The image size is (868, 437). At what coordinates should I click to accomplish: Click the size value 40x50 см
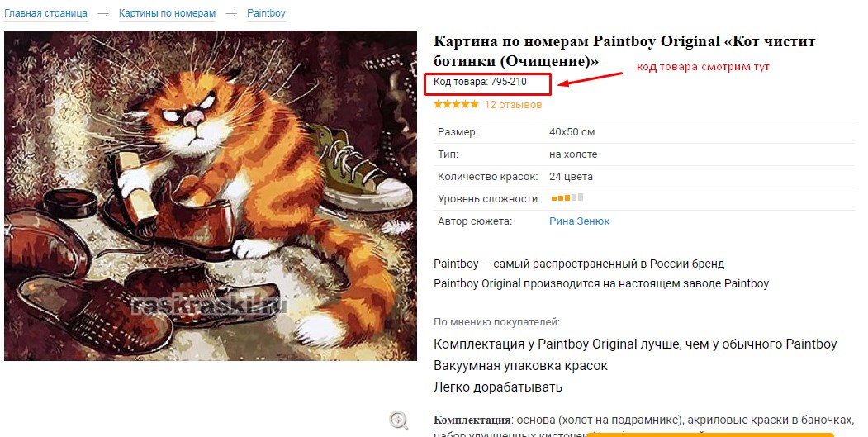coord(572,132)
